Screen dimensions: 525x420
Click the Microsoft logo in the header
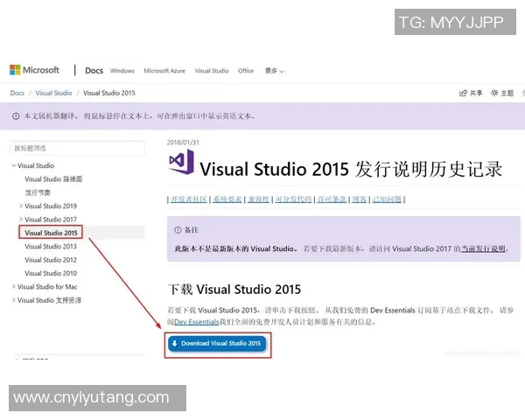(x=34, y=70)
